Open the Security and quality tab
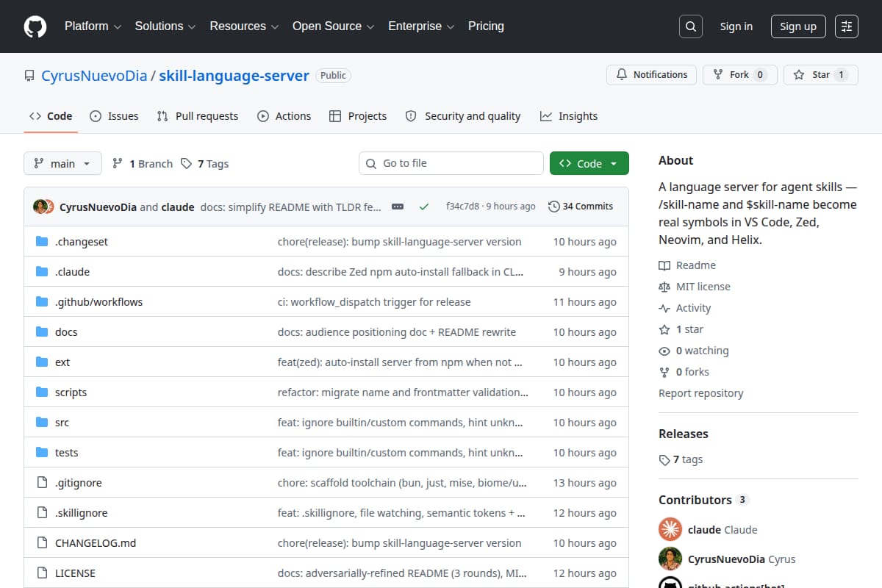Image resolution: width=882 pixels, height=588 pixels. tap(463, 116)
